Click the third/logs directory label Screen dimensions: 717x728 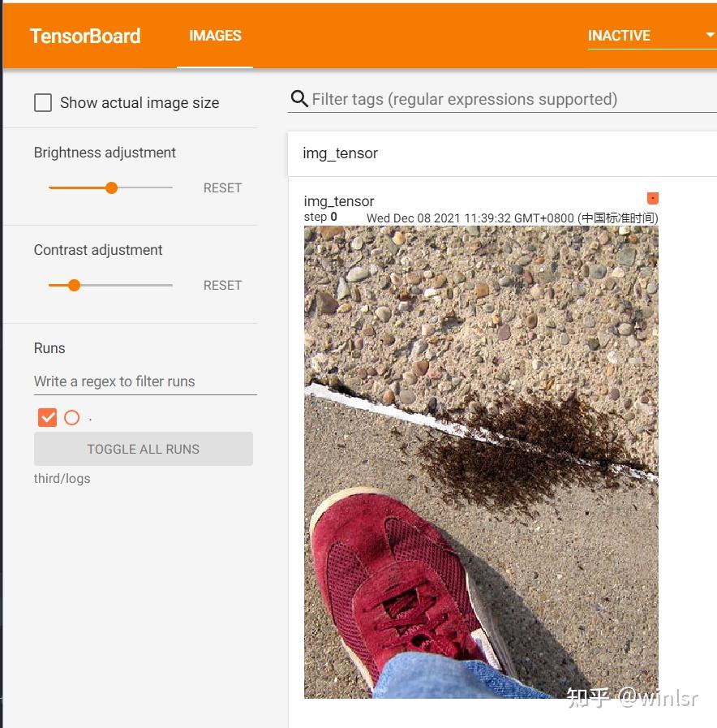pyautogui.click(x=62, y=479)
